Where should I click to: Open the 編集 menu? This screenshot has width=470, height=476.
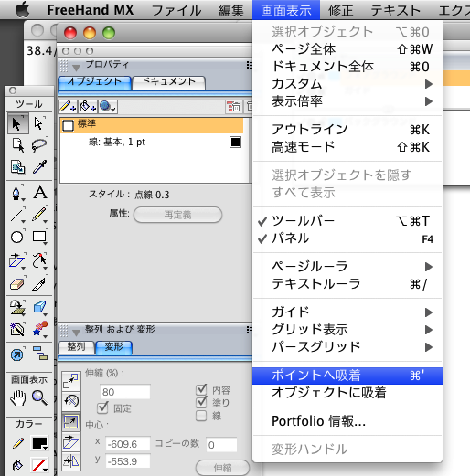[x=231, y=10]
